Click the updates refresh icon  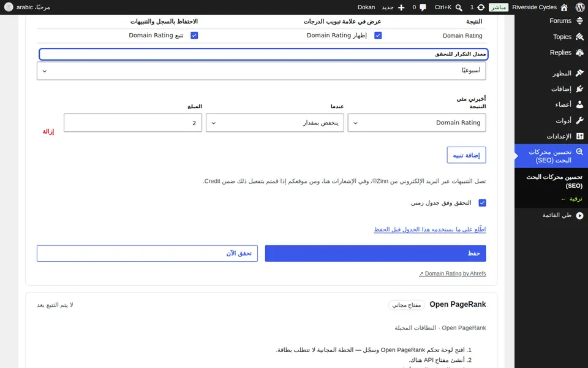coord(481,7)
